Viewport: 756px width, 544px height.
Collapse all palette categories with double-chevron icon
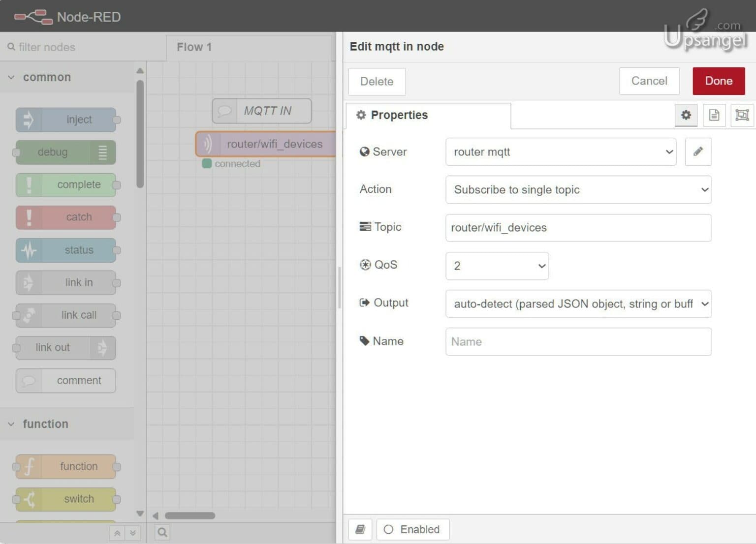(x=117, y=533)
